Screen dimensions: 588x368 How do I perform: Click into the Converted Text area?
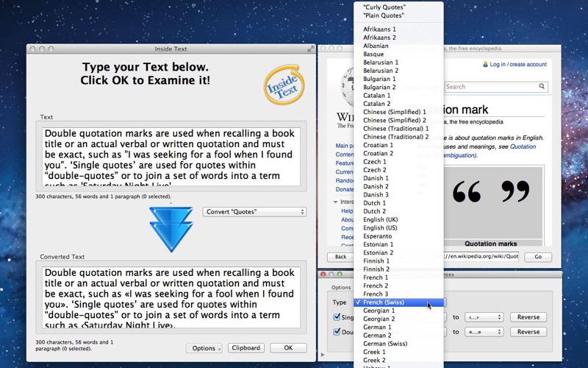(x=172, y=297)
